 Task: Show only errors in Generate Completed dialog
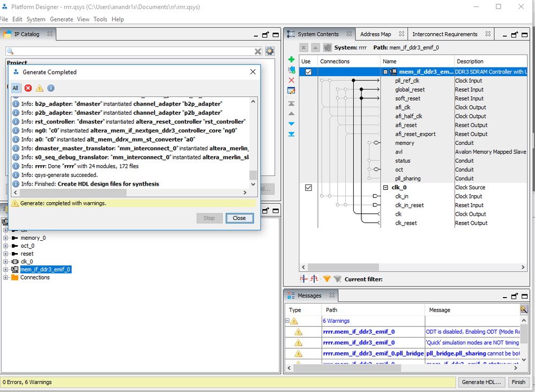click(28, 88)
